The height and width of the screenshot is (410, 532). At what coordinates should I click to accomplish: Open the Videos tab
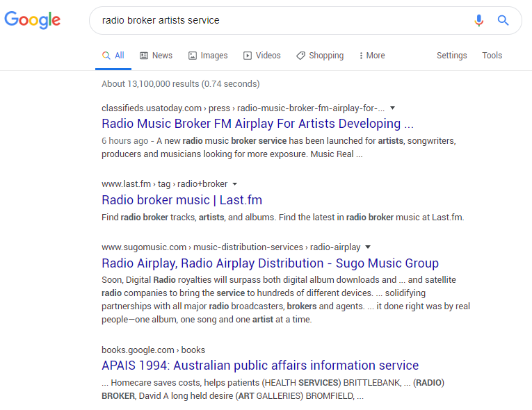(x=262, y=56)
